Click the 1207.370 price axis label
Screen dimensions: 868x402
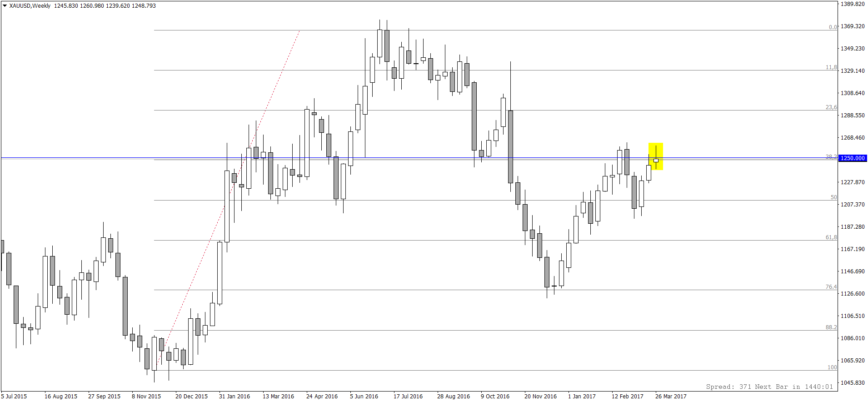[853, 205]
